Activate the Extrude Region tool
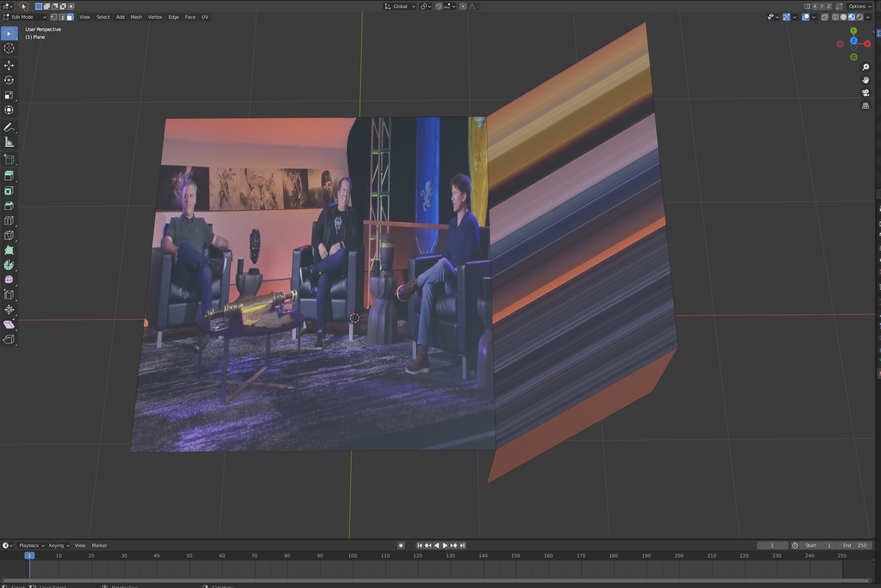The height and width of the screenshot is (588, 881). point(9,176)
